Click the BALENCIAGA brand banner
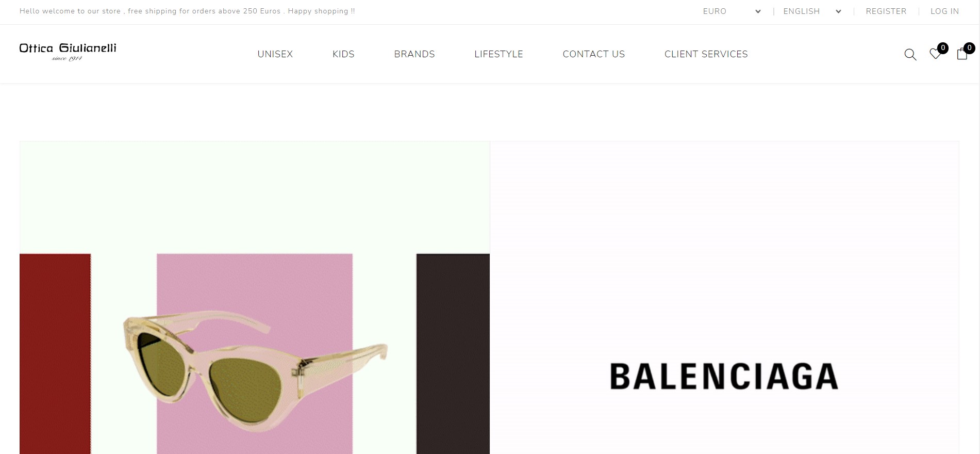Image resolution: width=980 pixels, height=454 pixels. coord(724,298)
